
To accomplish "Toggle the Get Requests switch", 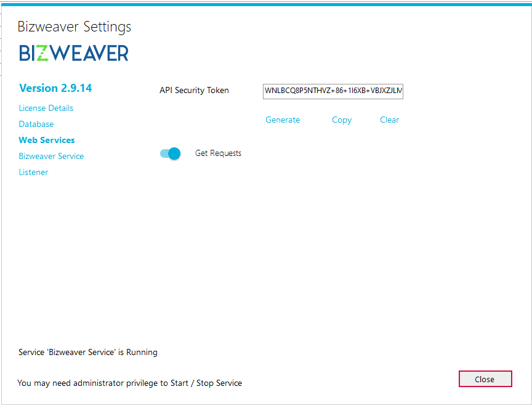I will [171, 153].
